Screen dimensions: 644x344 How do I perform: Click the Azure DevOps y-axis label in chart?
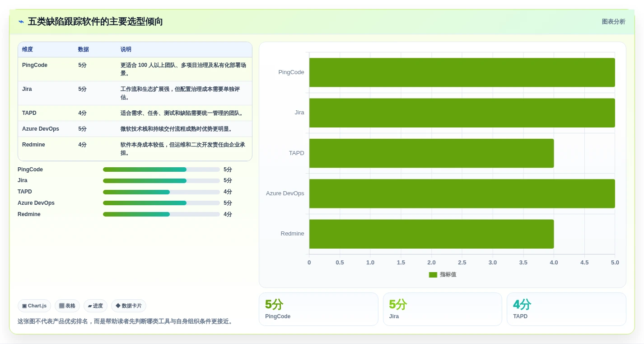click(285, 193)
